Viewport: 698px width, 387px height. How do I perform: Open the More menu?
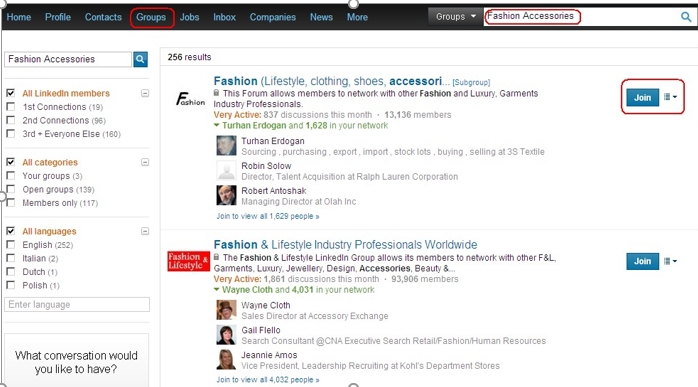357,17
